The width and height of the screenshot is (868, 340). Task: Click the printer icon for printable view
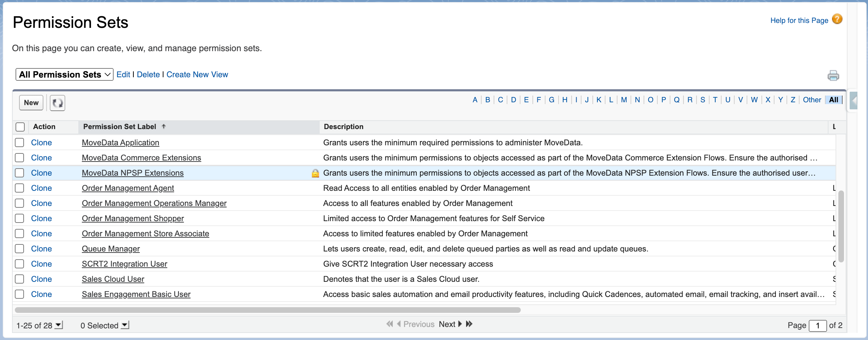click(x=833, y=75)
